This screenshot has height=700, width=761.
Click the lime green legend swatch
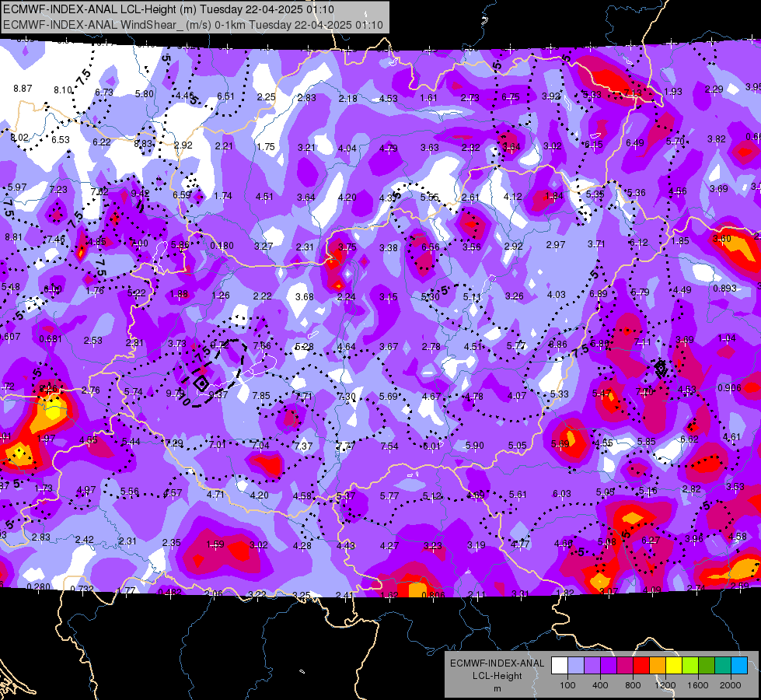tap(690, 666)
